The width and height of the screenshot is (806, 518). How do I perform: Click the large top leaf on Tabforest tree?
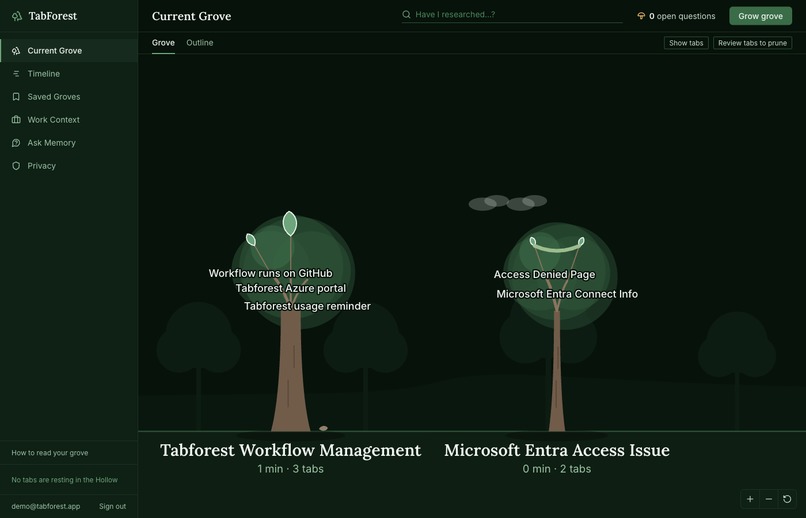[x=290, y=224]
